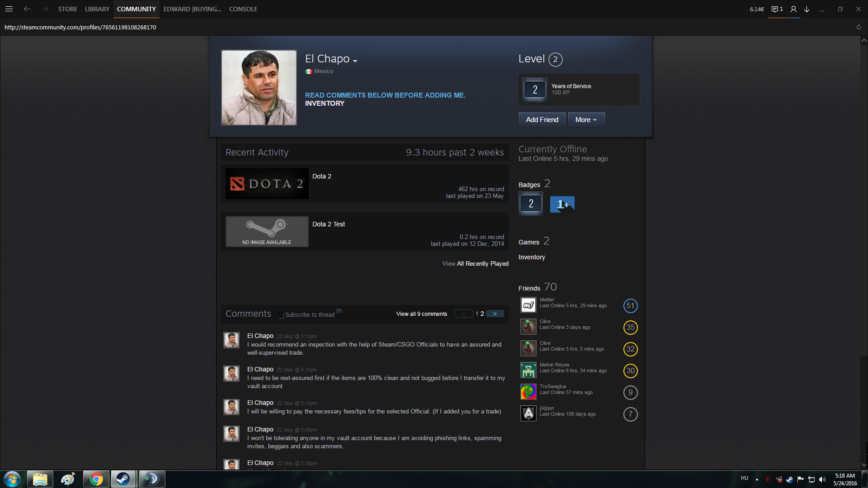Click the Years of Service badge icon
This screenshot has height=488, width=868.
coord(534,89)
